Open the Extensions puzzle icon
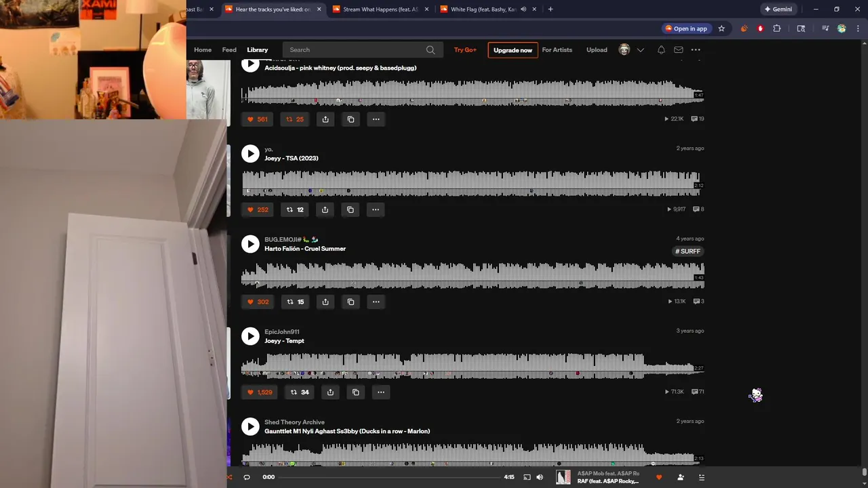 tap(777, 28)
